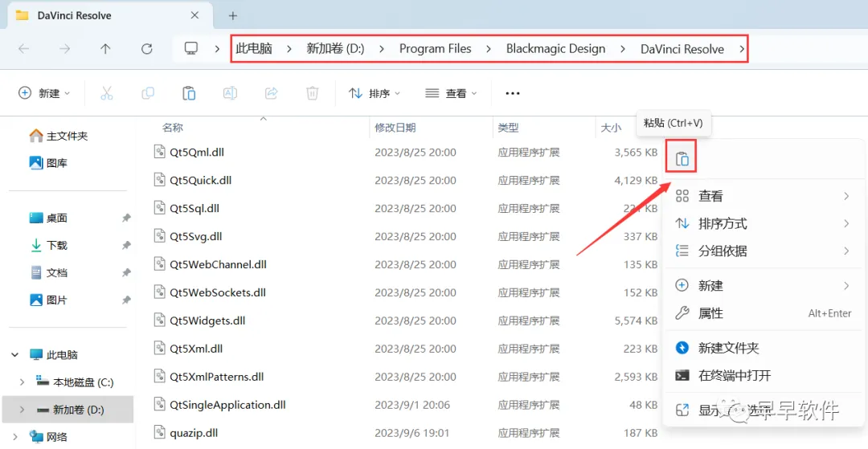868x449 pixels.
Task: Select 在终端中打开 in context menu
Action: point(764,376)
